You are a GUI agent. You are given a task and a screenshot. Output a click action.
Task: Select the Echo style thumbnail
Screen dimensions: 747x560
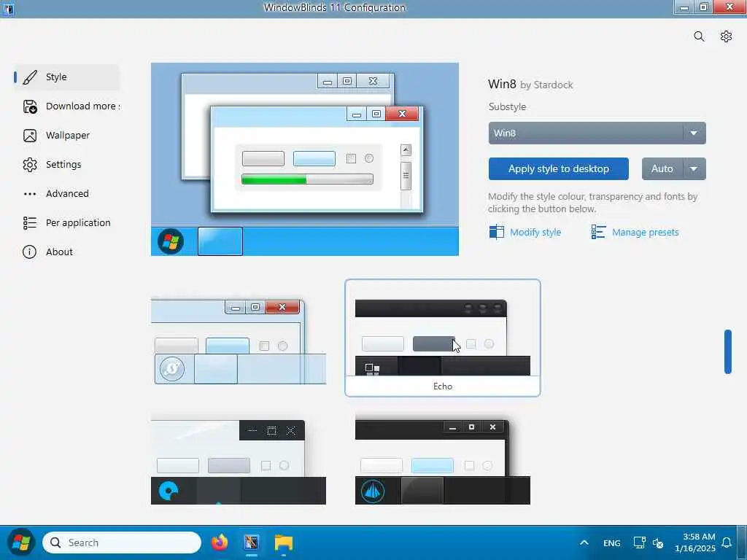coord(443,338)
